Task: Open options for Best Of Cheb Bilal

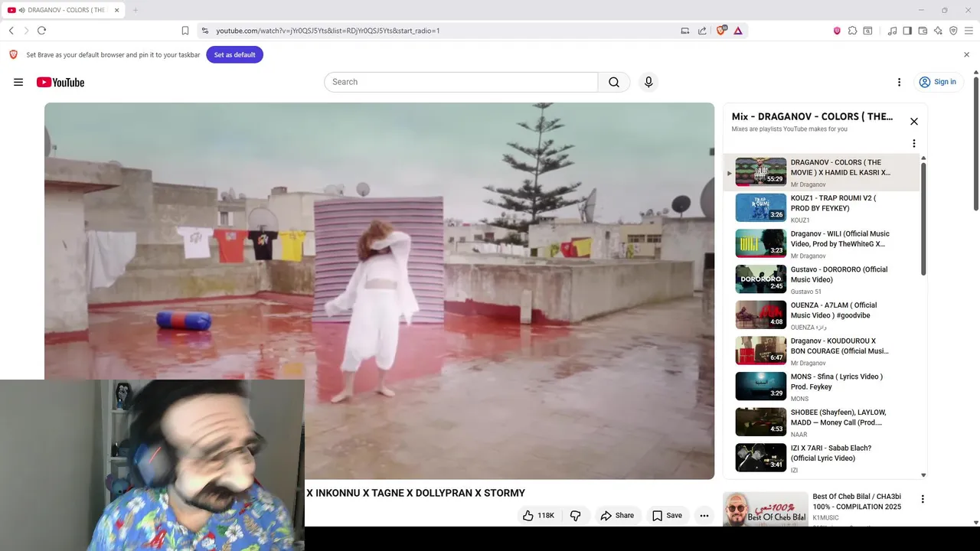Action: (923, 499)
